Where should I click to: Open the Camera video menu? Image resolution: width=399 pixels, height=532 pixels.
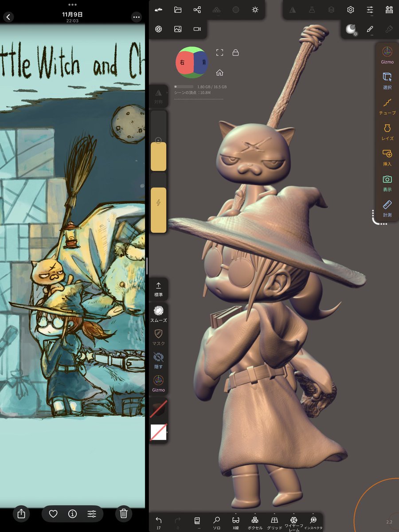[x=197, y=29]
